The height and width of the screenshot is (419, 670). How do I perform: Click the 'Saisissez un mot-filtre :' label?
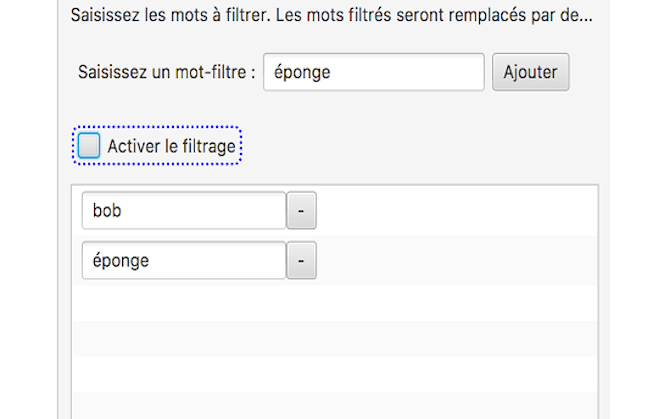(x=166, y=73)
